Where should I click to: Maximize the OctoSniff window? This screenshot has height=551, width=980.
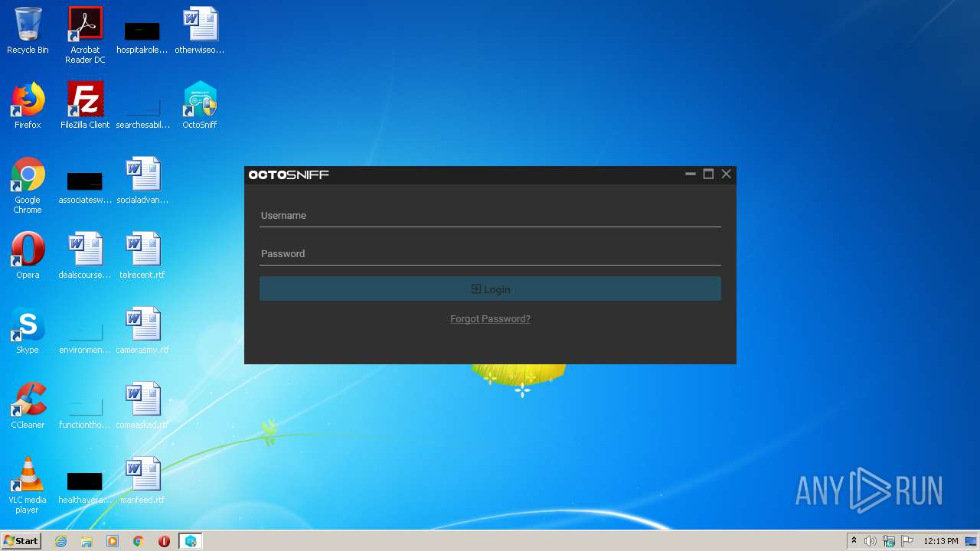[708, 174]
